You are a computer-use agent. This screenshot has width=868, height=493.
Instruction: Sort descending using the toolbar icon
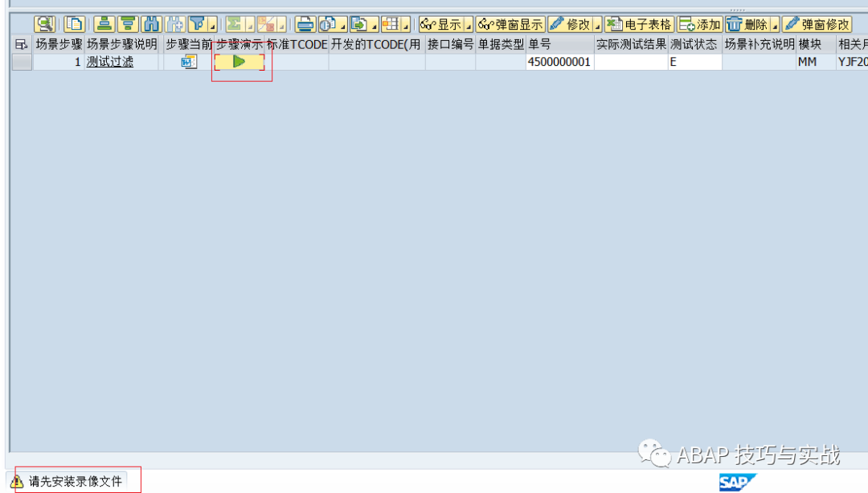(128, 24)
